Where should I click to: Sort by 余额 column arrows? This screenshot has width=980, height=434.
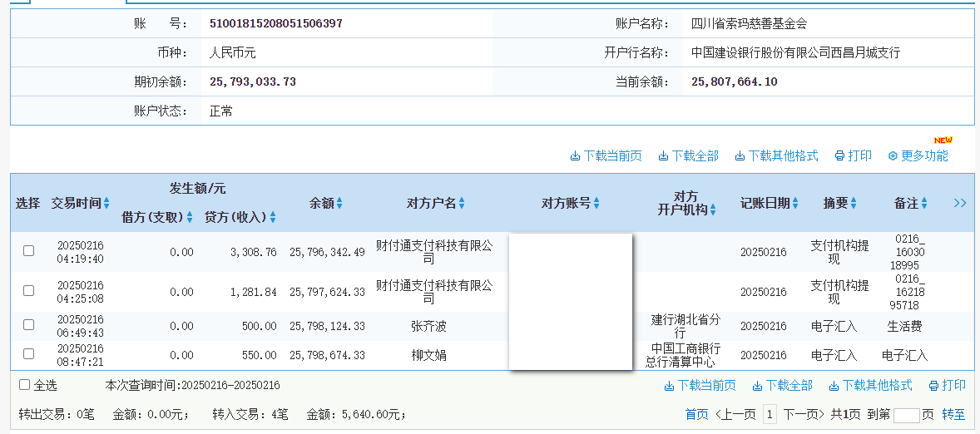tap(339, 203)
